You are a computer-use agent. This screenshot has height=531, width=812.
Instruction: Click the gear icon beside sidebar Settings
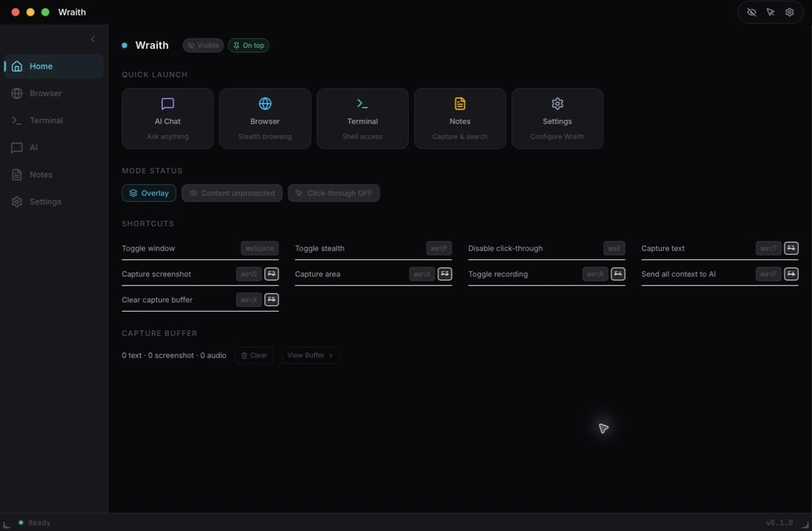click(17, 201)
